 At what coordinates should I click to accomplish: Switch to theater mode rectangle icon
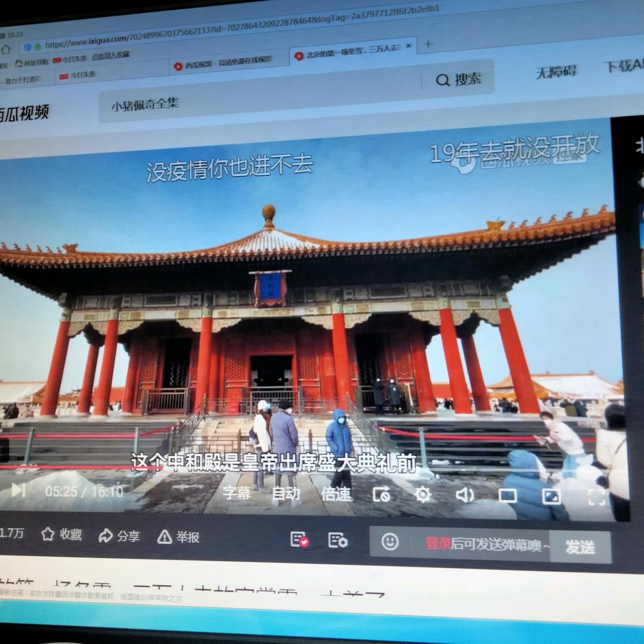[x=507, y=496]
